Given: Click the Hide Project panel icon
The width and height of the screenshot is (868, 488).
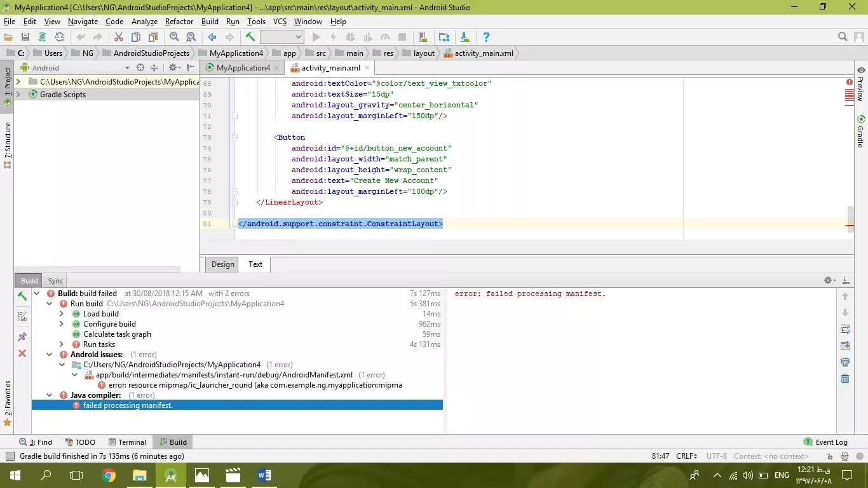Looking at the screenshot, I should click(191, 67).
